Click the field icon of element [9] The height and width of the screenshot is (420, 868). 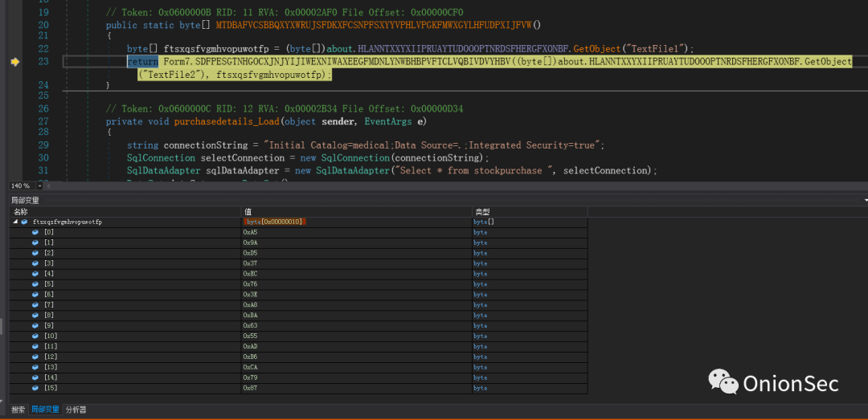click(x=35, y=325)
